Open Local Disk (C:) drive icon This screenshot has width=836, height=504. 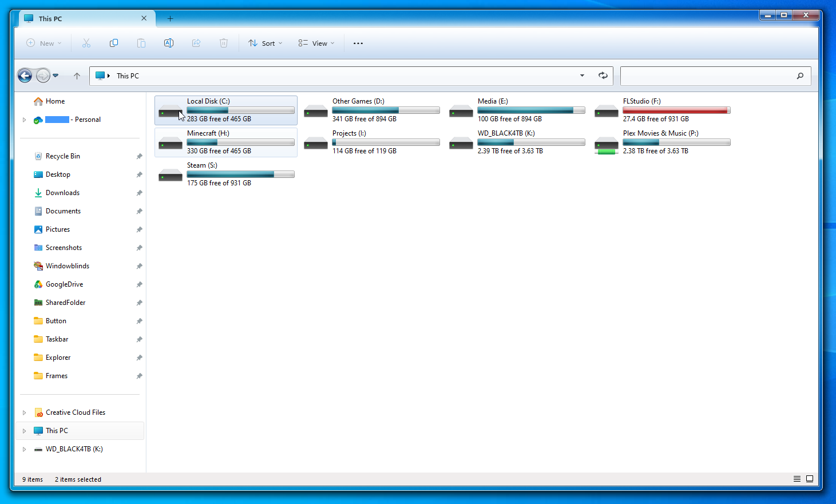coord(171,112)
